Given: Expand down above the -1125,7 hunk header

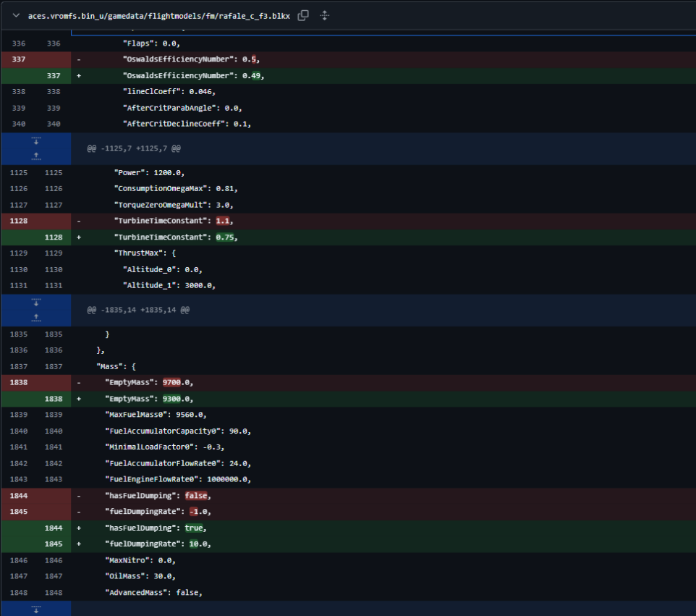Looking at the screenshot, I should point(36,140).
